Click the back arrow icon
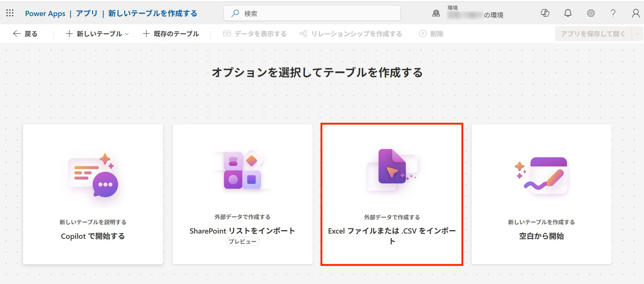Screen dimensions: 644x284 click(x=16, y=34)
